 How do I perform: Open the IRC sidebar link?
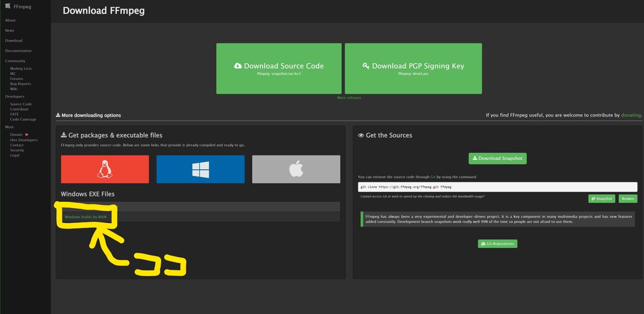click(x=13, y=74)
